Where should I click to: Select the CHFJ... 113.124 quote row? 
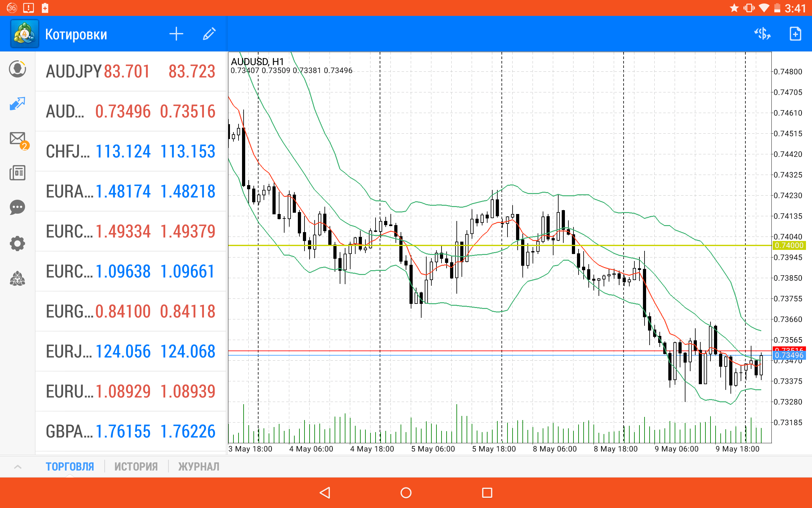point(131,151)
